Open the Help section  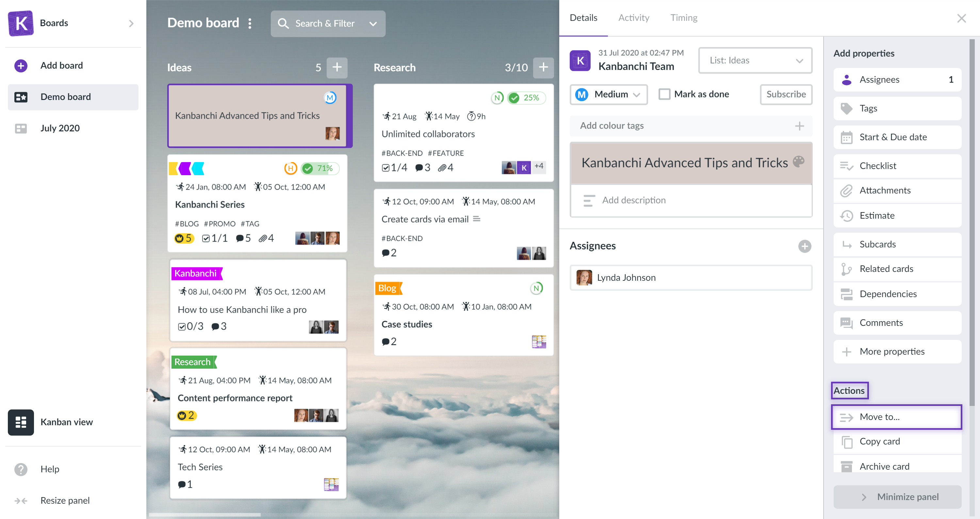pyautogui.click(x=49, y=469)
